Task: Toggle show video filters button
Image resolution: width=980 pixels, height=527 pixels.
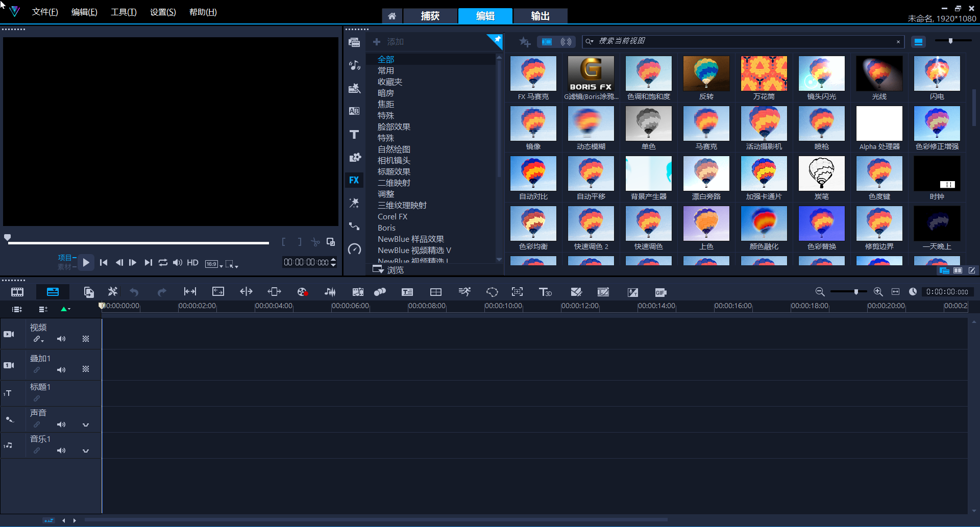Action: pyautogui.click(x=547, y=42)
